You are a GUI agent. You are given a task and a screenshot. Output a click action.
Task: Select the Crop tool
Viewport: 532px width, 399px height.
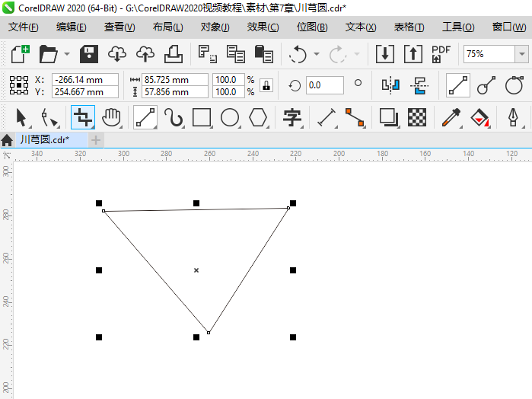click(x=83, y=117)
